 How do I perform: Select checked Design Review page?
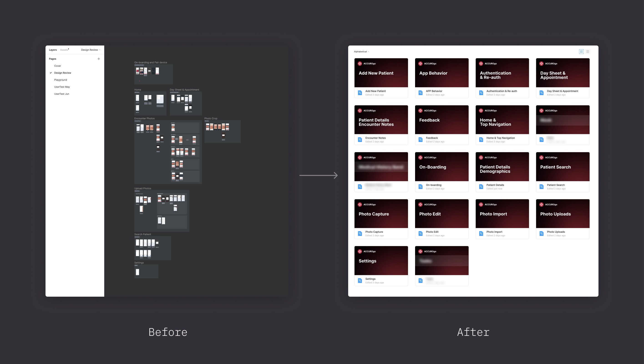[x=63, y=73]
